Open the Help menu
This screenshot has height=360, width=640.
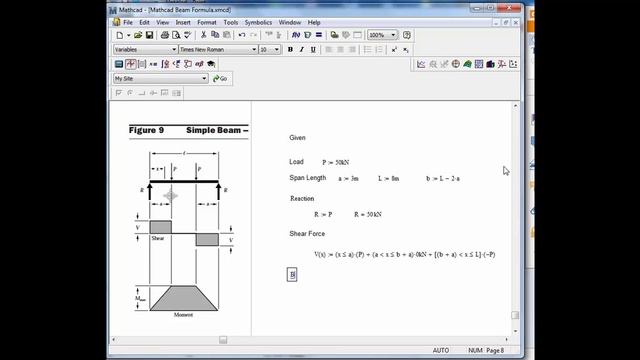pyautogui.click(x=314, y=22)
